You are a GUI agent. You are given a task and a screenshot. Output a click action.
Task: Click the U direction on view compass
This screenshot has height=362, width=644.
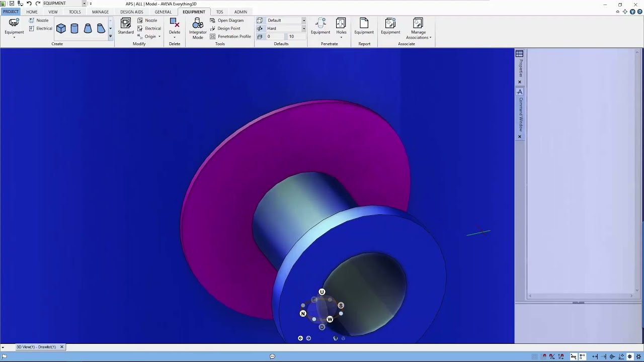pos(322,292)
